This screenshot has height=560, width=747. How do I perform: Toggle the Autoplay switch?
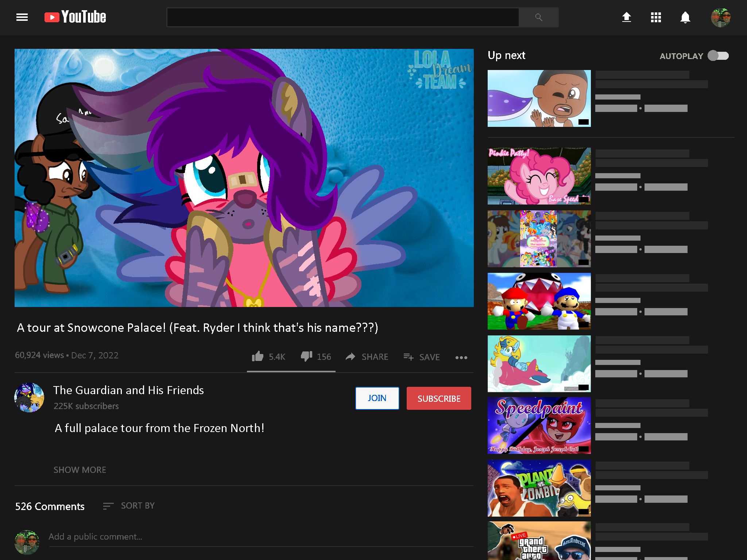[718, 56]
